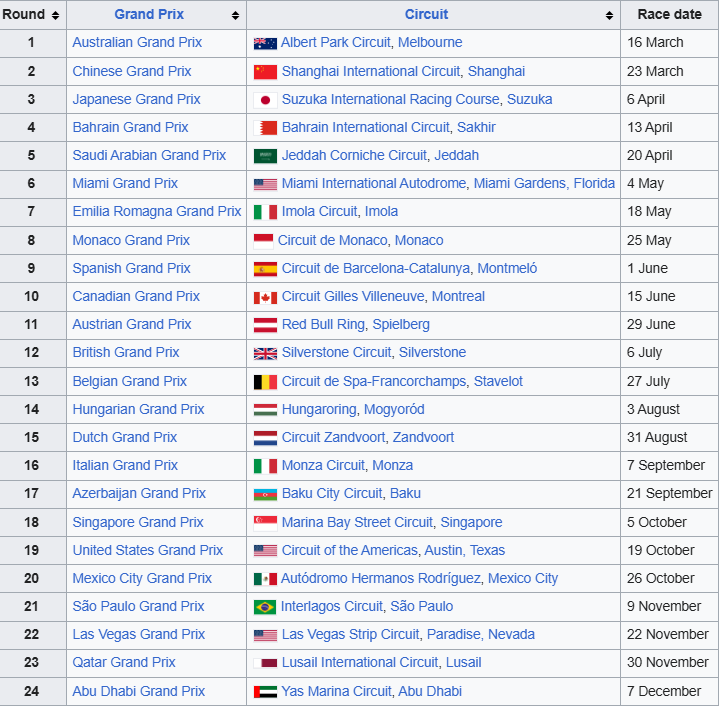724x706 pixels.
Task: Select the Race date header cell
Action: pos(669,15)
